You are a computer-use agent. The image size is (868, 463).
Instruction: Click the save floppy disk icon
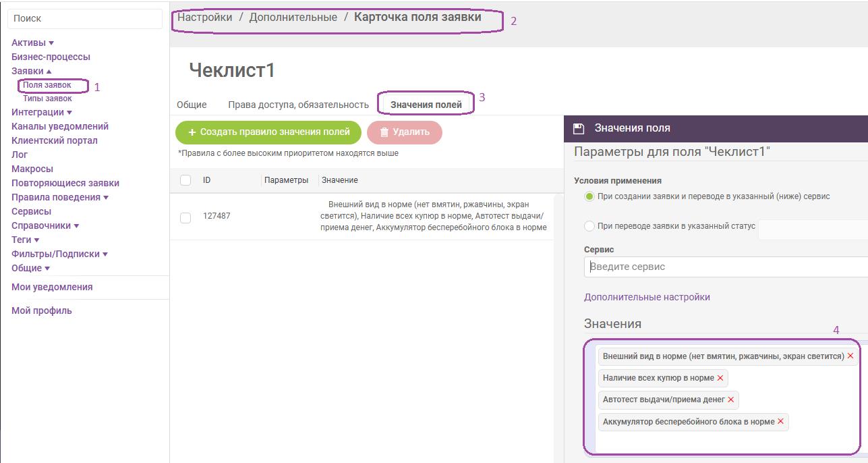(x=578, y=128)
